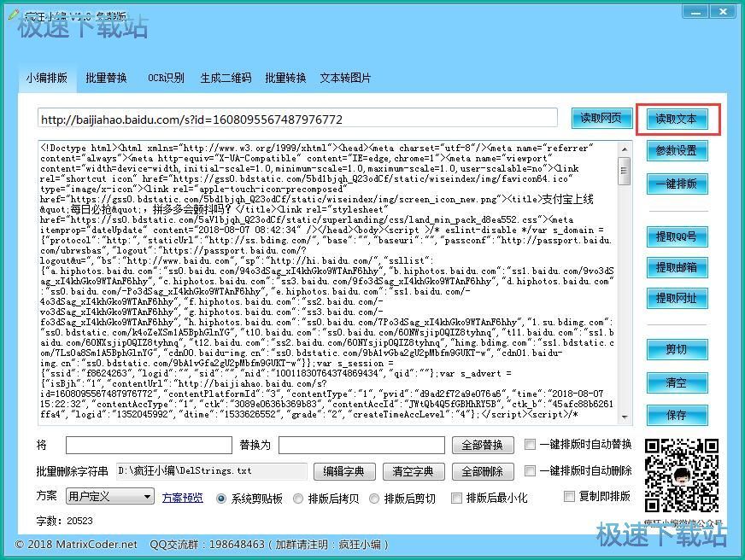Open the 方案预览 link
745x560 pixels.
pos(183,498)
